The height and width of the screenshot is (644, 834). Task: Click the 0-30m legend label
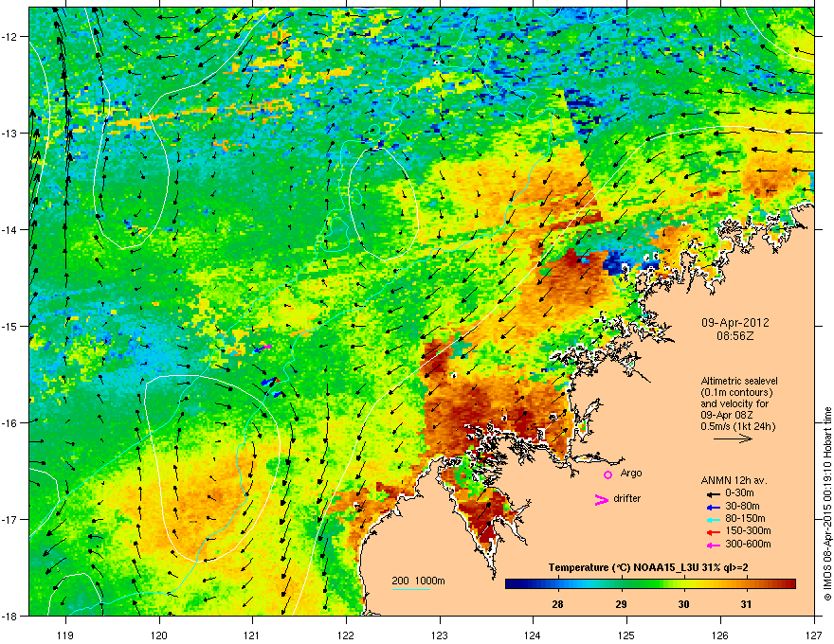tap(739, 493)
